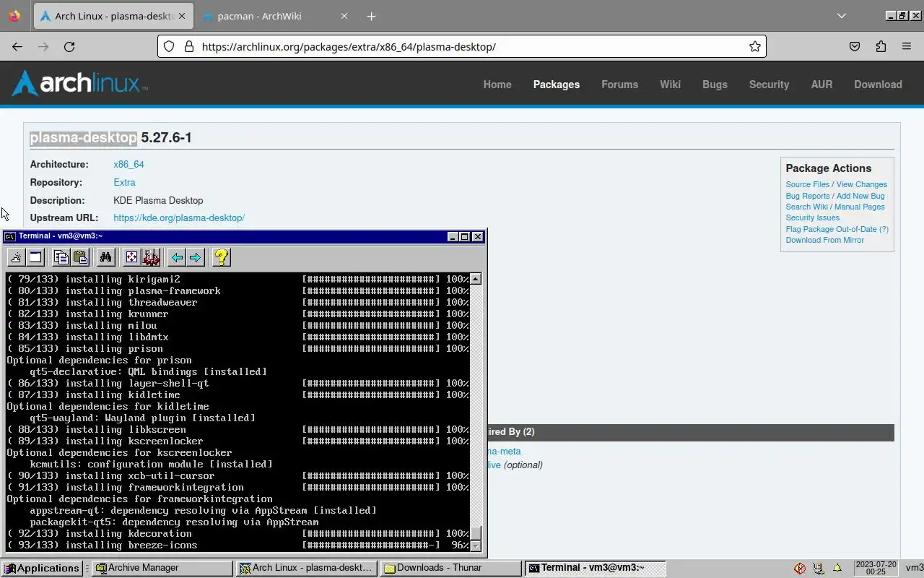The height and width of the screenshot is (578, 924).
Task: Click the Download From Mirror link
Action: pos(824,240)
